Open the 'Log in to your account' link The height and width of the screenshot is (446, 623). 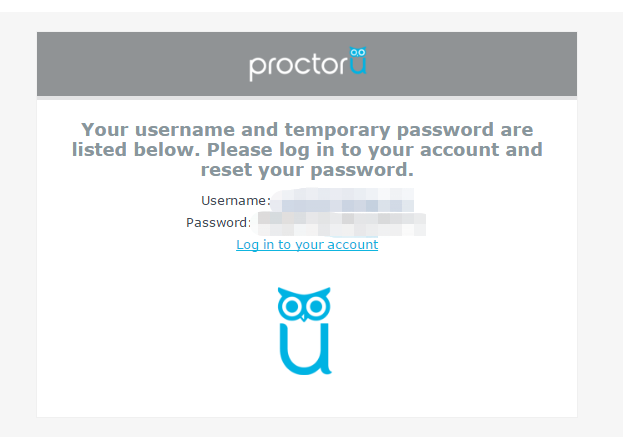click(x=307, y=245)
